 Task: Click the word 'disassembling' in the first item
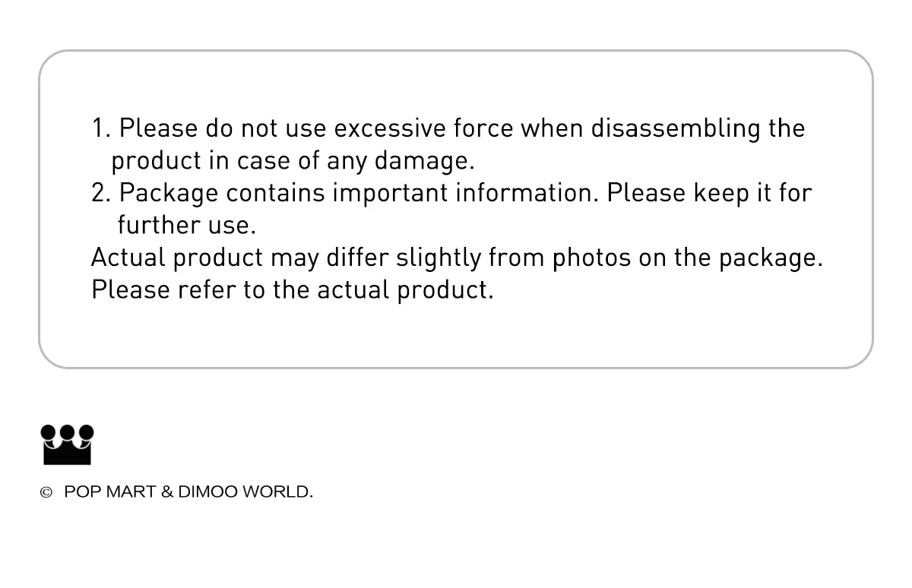pos(676,128)
